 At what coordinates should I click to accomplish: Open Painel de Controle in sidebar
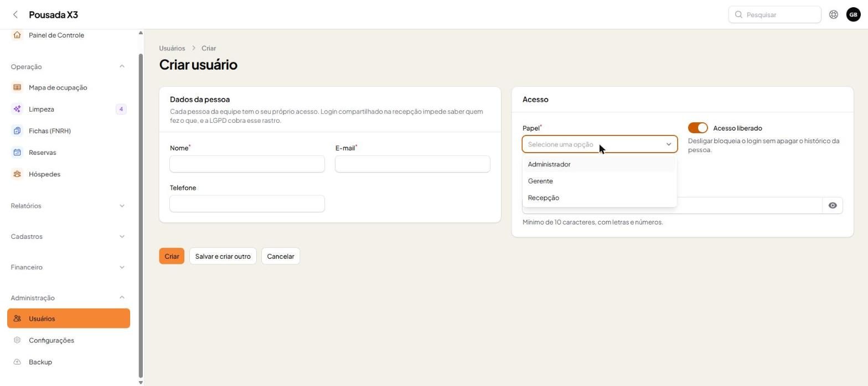[69, 35]
